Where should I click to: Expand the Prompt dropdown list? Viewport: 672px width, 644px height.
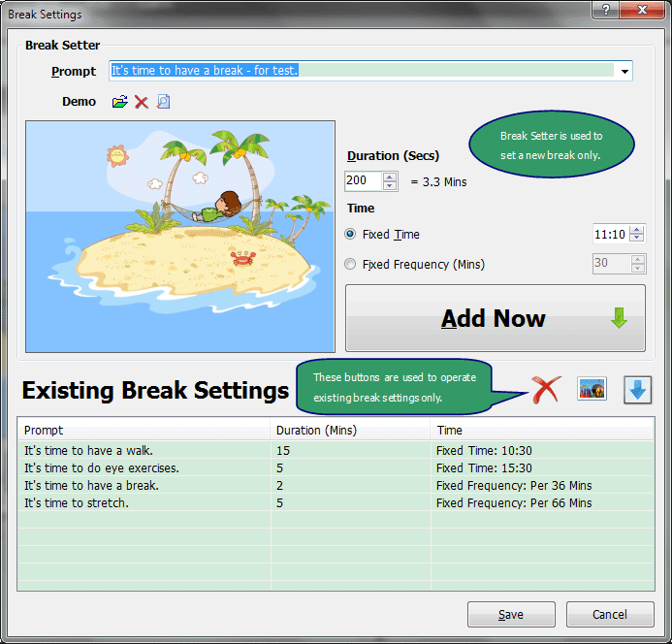[x=624, y=71]
